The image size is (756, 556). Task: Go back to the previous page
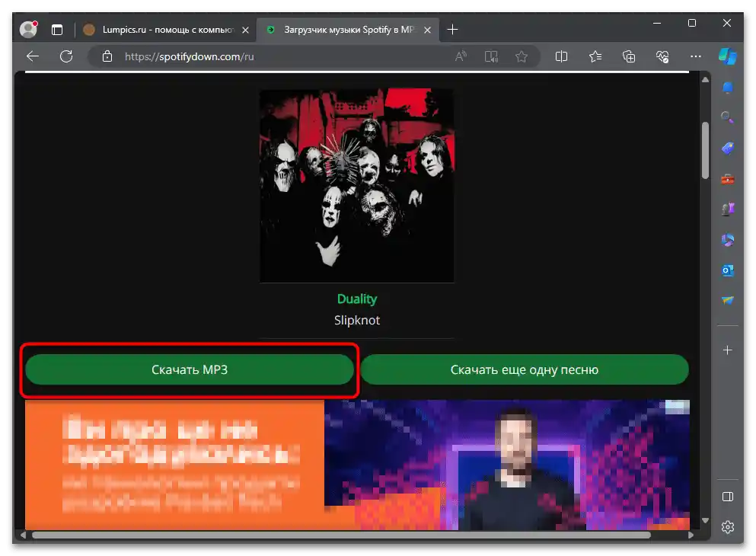(x=33, y=56)
